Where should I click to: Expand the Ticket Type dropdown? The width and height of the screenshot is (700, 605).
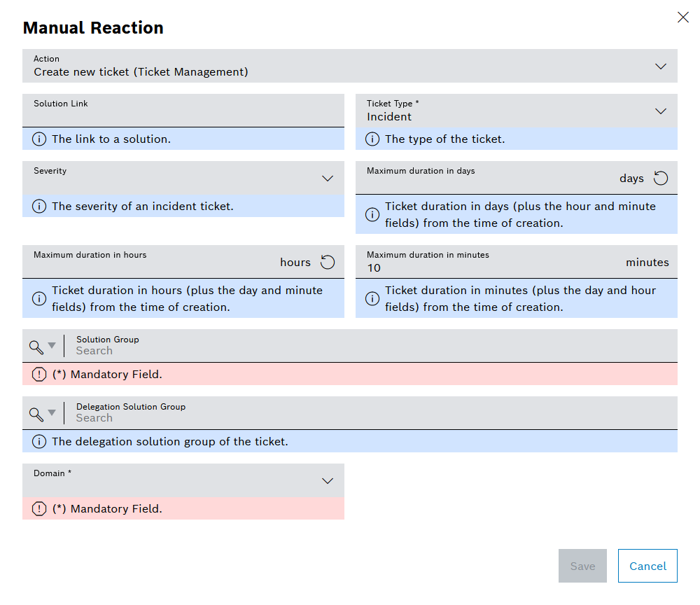[660, 111]
